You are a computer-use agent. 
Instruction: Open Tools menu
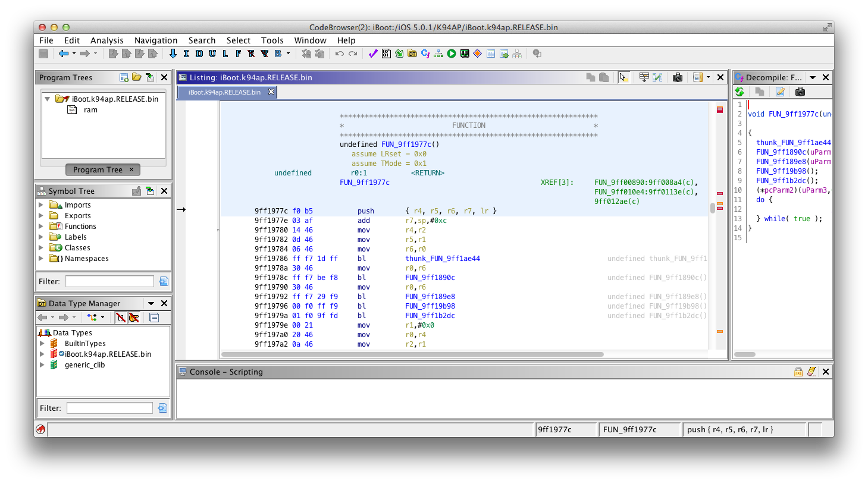(x=272, y=40)
